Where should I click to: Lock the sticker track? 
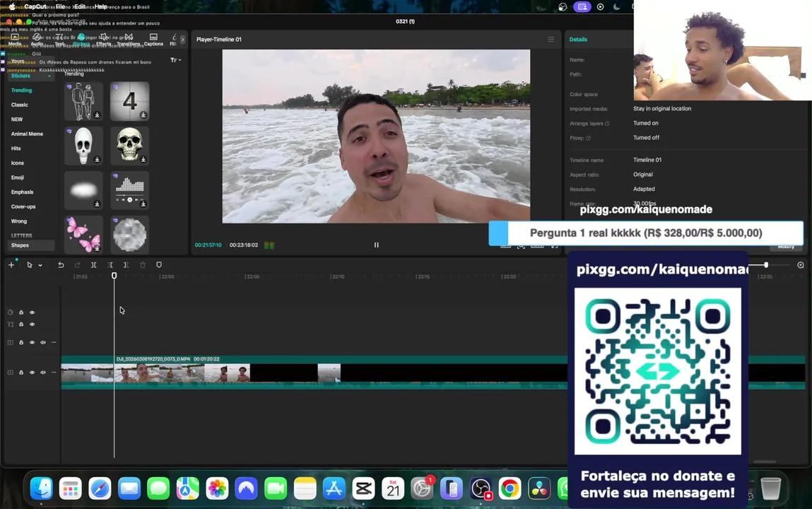(x=21, y=312)
